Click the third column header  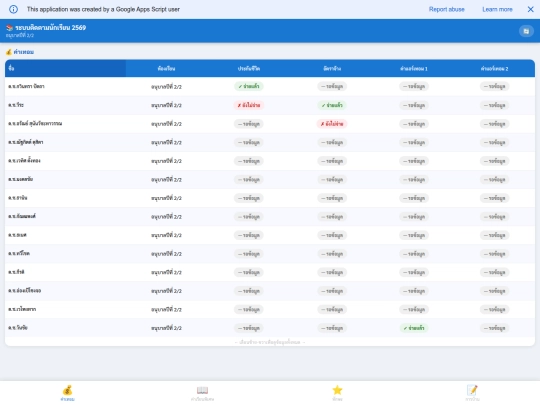point(249,69)
